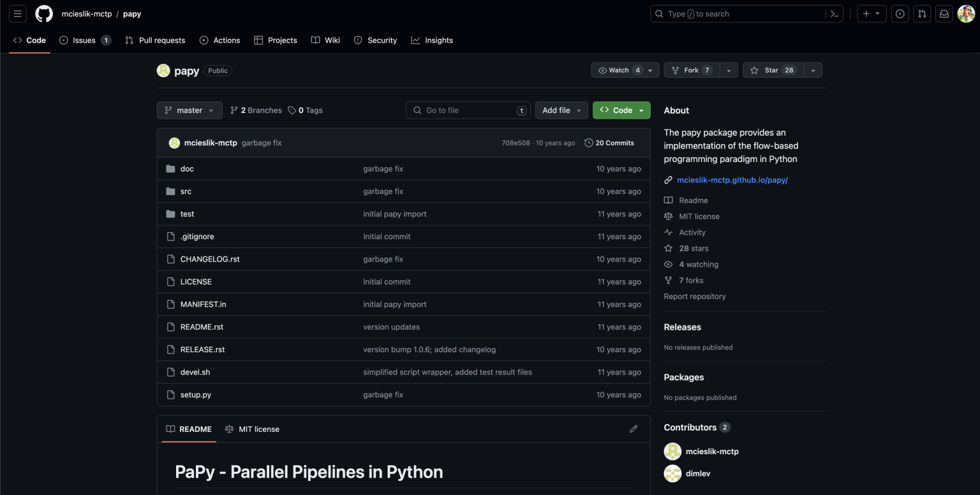Click mcieslik-mctp avatar in latest commit row
The height and width of the screenshot is (495, 980).
pos(174,143)
